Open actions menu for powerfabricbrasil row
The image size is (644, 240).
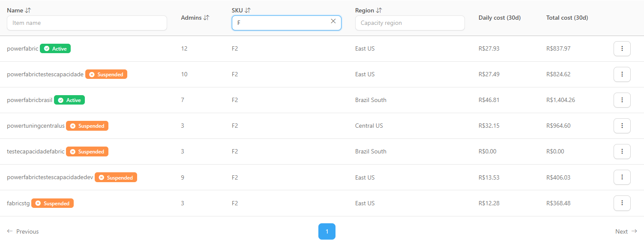(622, 100)
